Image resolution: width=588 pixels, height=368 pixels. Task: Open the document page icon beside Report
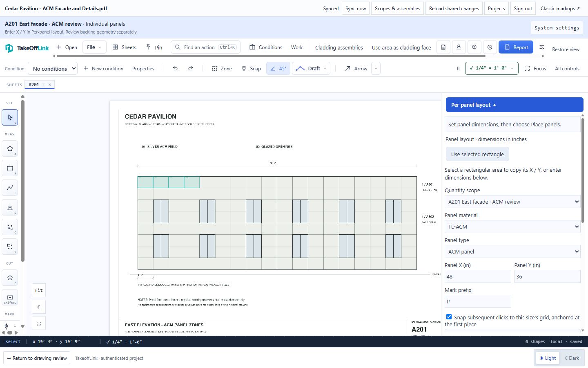(443, 47)
